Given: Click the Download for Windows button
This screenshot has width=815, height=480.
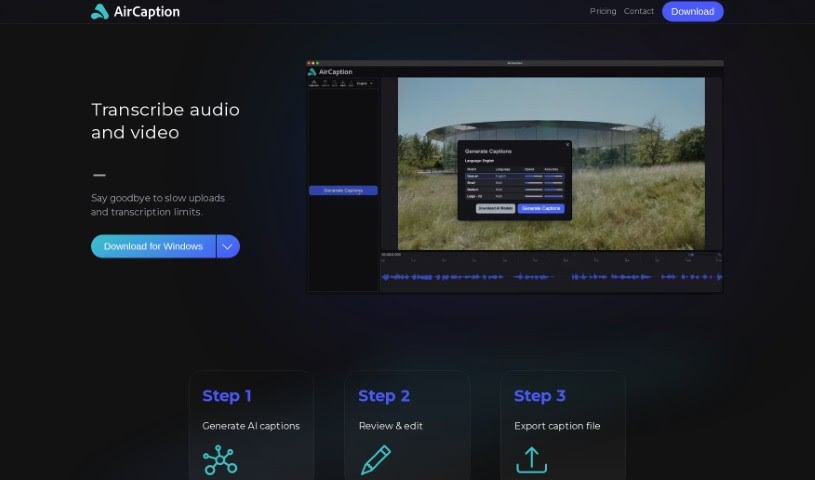Looking at the screenshot, I should pos(153,247).
